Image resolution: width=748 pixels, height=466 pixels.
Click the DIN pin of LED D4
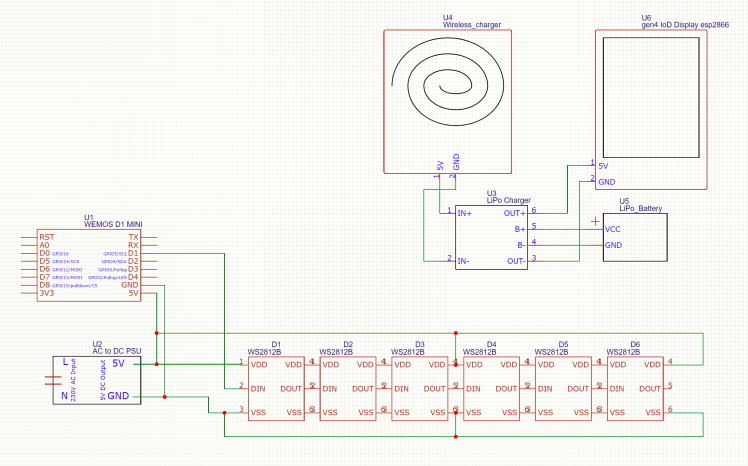point(473,389)
